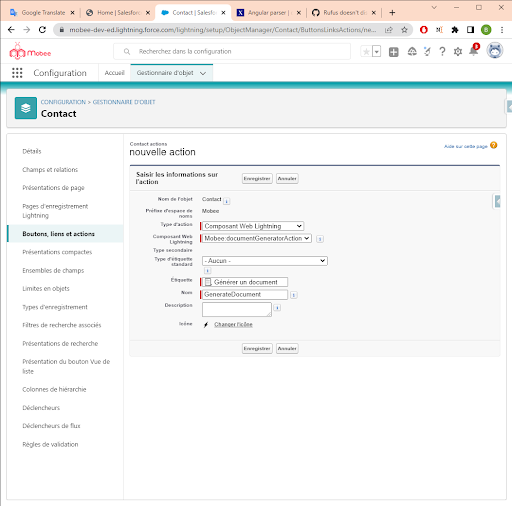Open the Type d'action dropdown
Screen dimensions: 512x506
(253, 226)
